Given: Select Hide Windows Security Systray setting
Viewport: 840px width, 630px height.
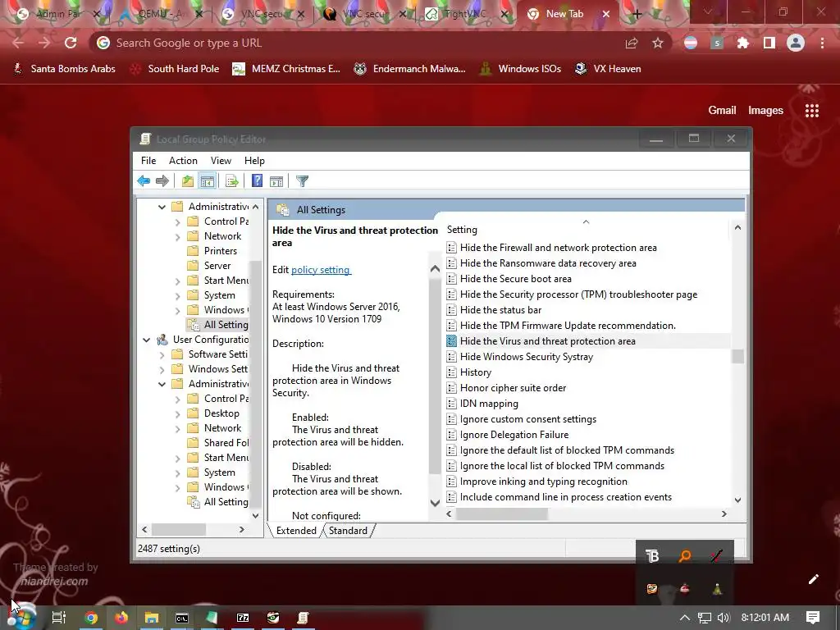Looking at the screenshot, I should click(526, 357).
